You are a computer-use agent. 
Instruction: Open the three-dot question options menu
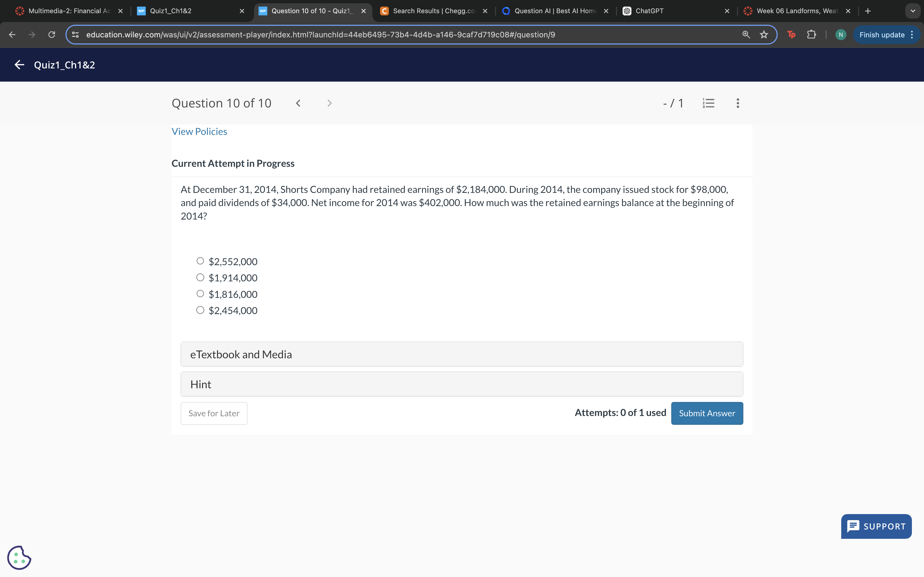pos(738,103)
